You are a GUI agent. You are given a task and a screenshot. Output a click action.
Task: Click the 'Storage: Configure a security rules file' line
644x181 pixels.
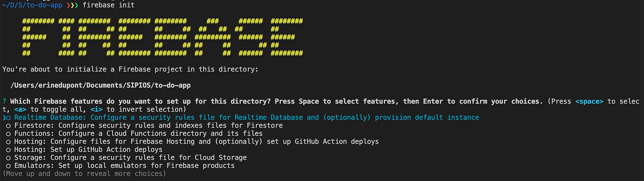[x=130, y=158]
